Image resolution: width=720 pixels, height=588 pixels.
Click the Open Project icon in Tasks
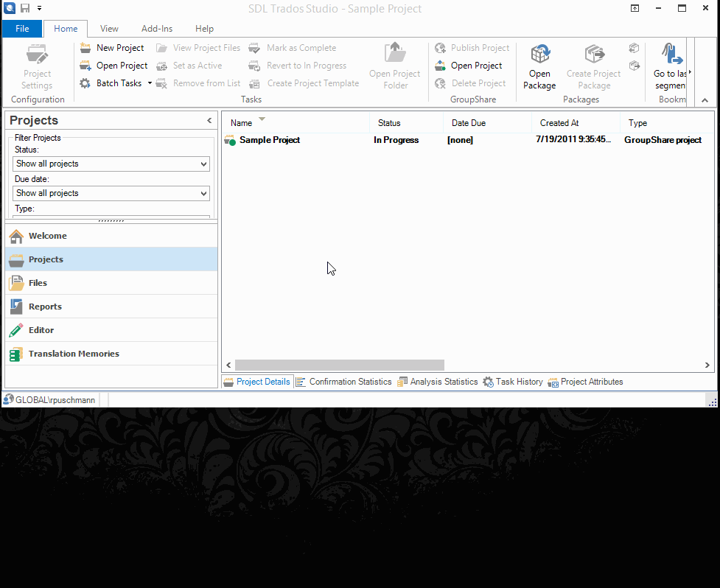[85, 66]
